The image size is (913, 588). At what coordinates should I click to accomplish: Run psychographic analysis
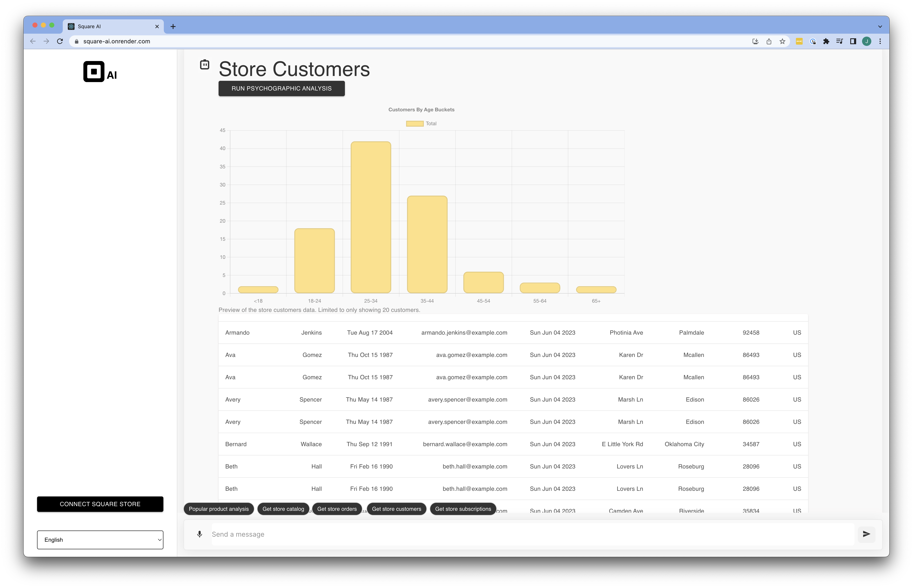[x=282, y=88]
